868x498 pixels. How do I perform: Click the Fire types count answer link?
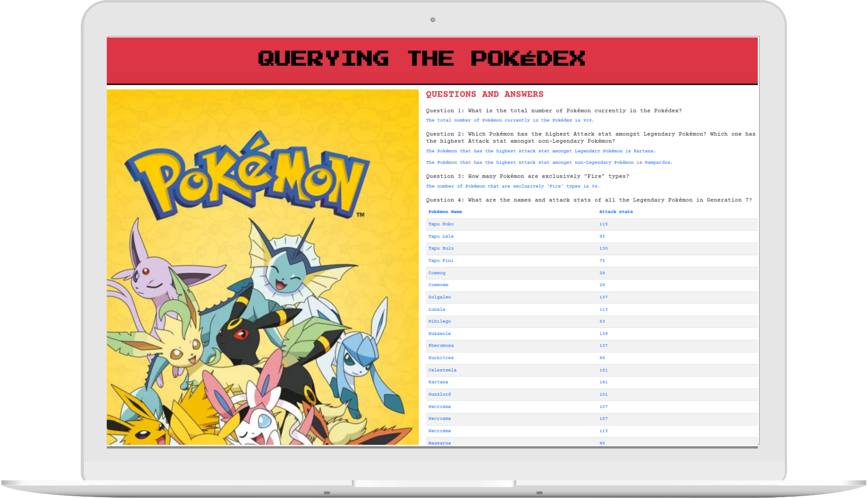tap(512, 186)
